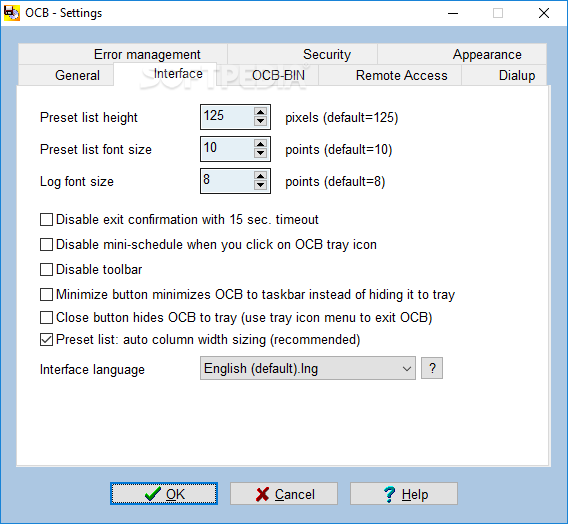Close the OCB Settings window

click(x=544, y=13)
